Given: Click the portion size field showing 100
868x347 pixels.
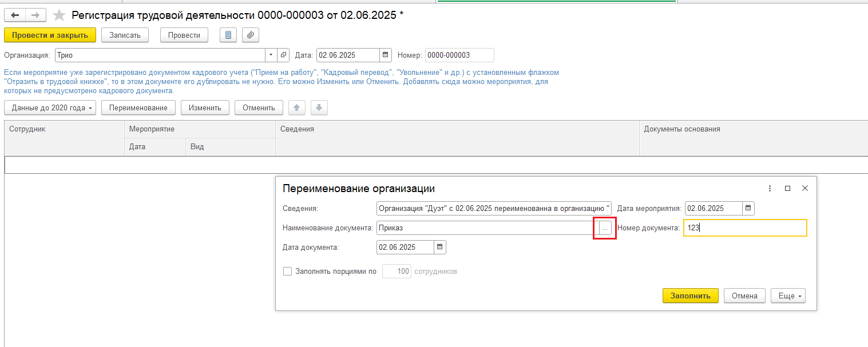Looking at the screenshot, I should [397, 272].
